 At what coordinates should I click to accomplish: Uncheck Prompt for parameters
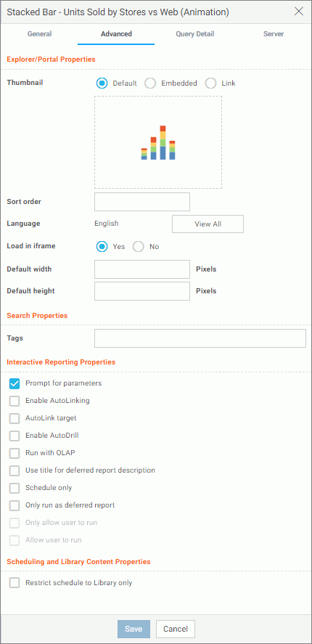pos(15,383)
